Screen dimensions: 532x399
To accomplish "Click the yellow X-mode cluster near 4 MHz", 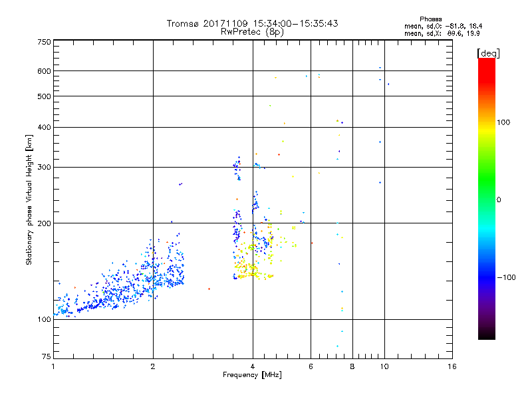I will (x=253, y=270).
